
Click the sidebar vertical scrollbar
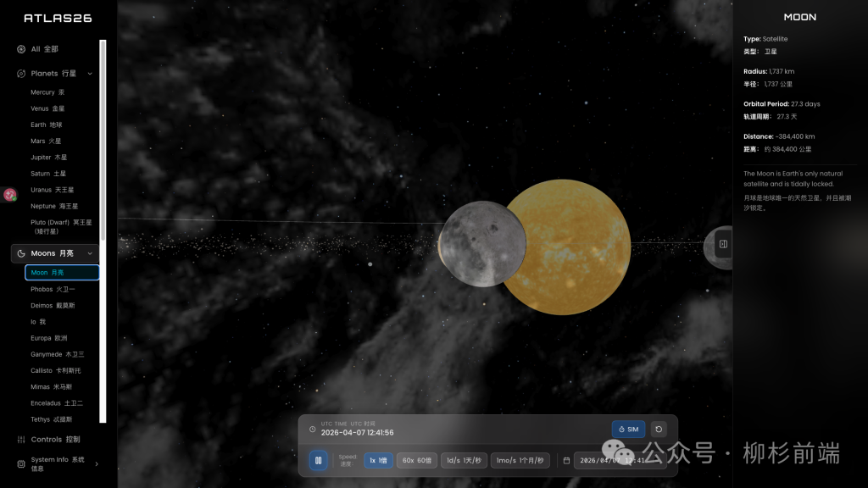pyautogui.click(x=103, y=229)
